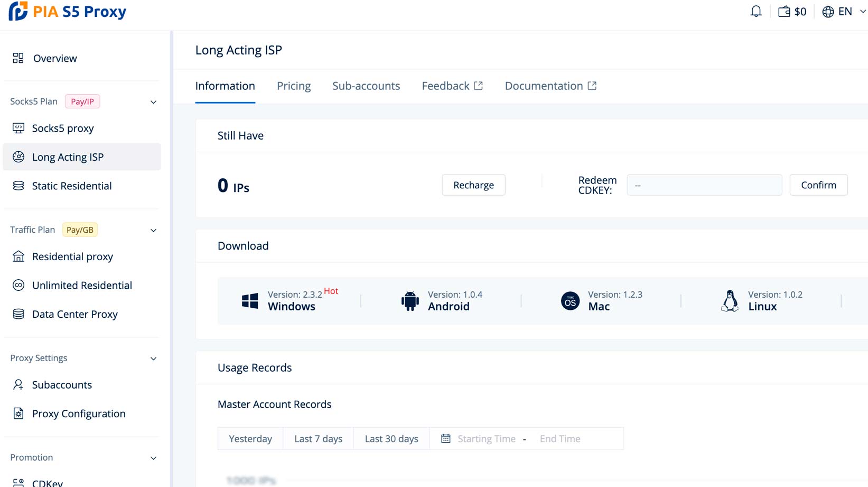Click the Mac OS download icon
This screenshot has height=487, width=868.
(570, 301)
